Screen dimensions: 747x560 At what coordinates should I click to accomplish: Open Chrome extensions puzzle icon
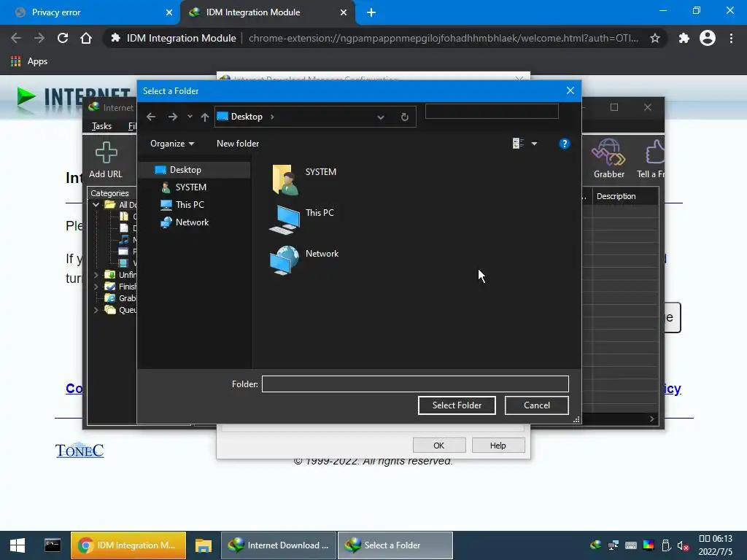[684, 38]
